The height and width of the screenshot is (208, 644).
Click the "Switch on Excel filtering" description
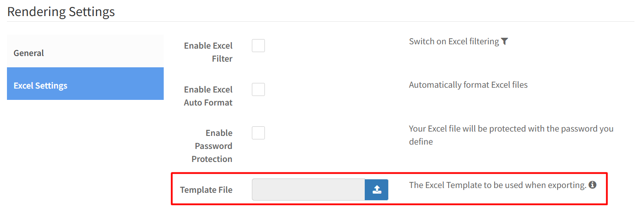[454, 41]
